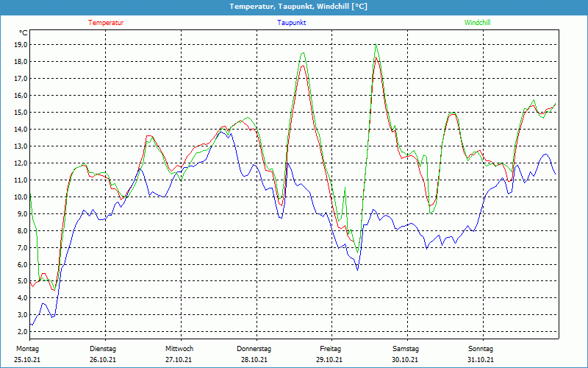
Task: Click the Samstag day label
Action: pos(405,348)
